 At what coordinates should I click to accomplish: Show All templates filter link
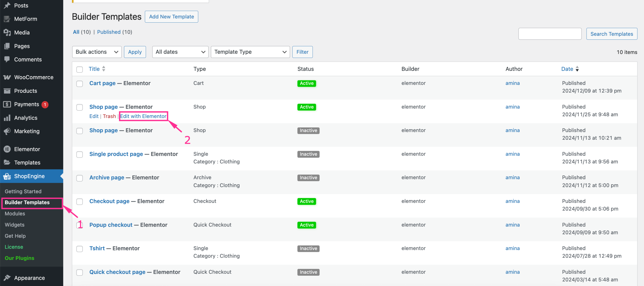tap(76, 32)
